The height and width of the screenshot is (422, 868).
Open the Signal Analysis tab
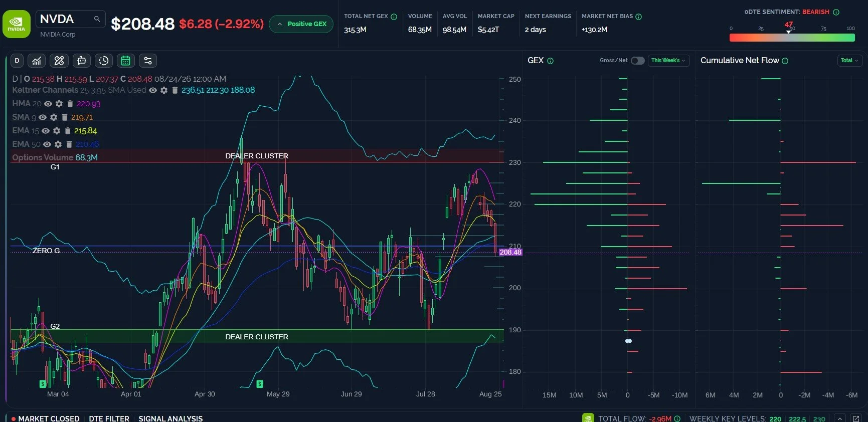(x=170, y=418)
